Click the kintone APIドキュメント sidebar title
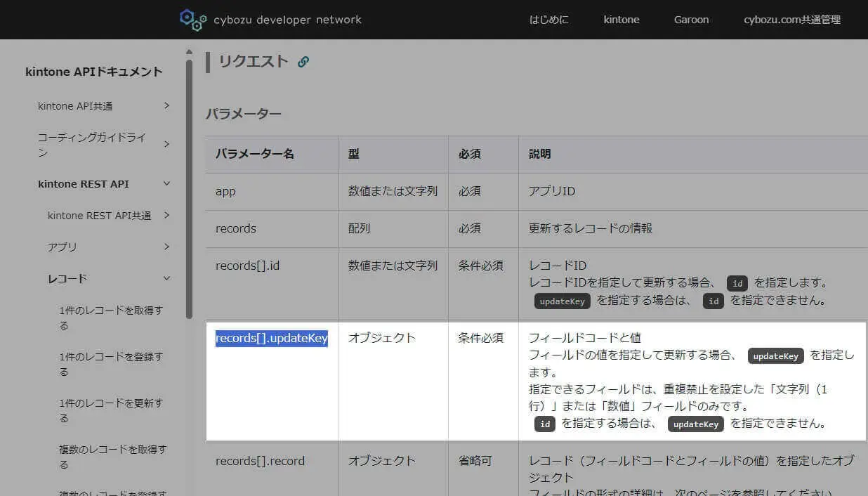Screen dimensions: 868x496 [x=94, y=72]
